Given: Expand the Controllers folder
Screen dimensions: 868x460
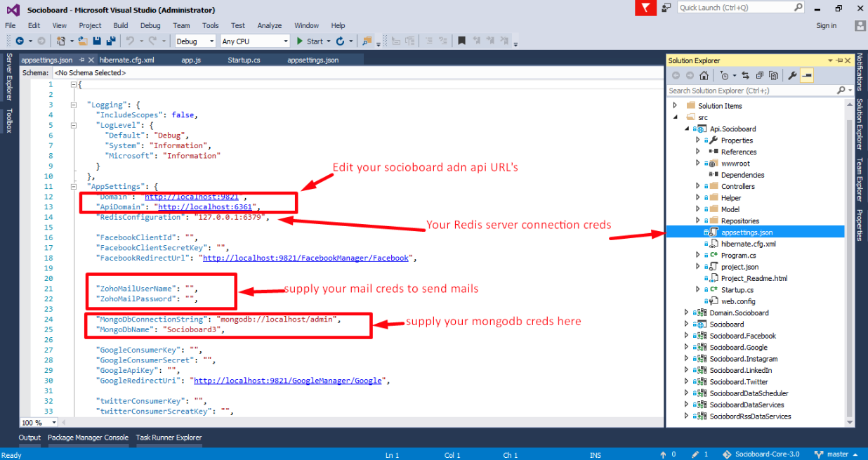Looking at the screenshot, I should click(x=698, y=186).
